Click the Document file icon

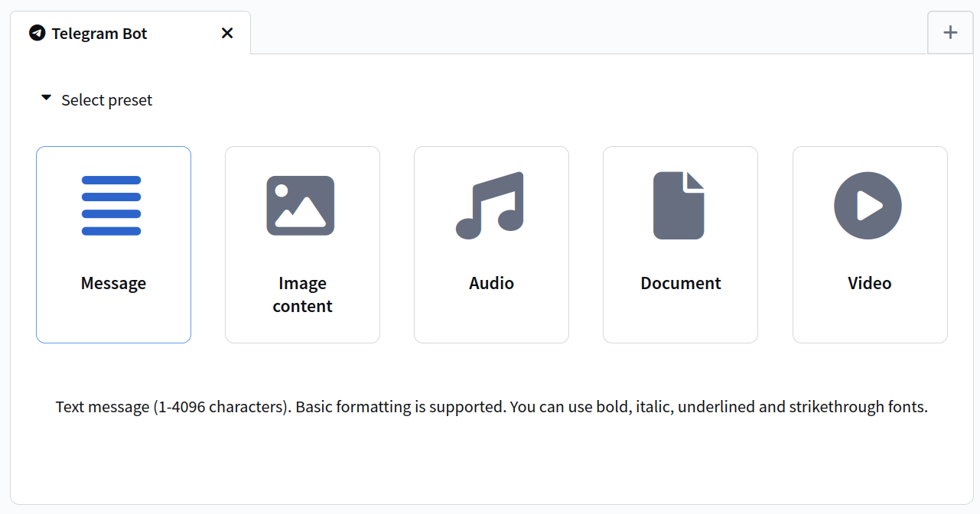click(679, 205)
